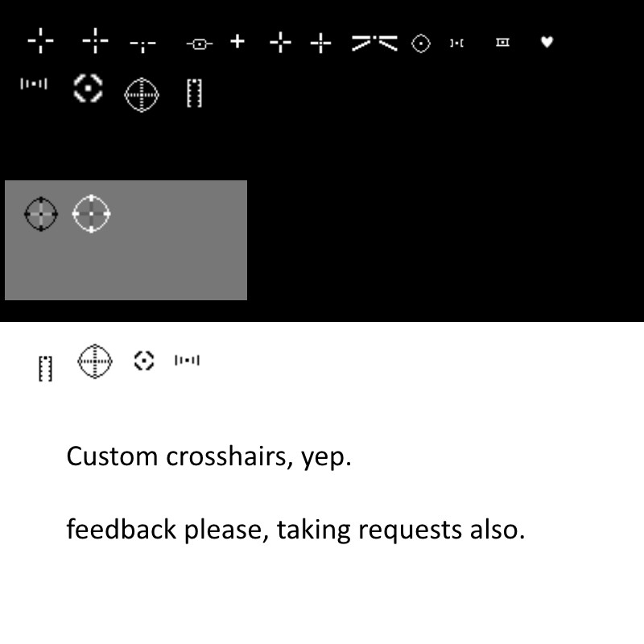644x644 pixels.
Task: Click the circle with center dot crosshair
Action: 420,43
